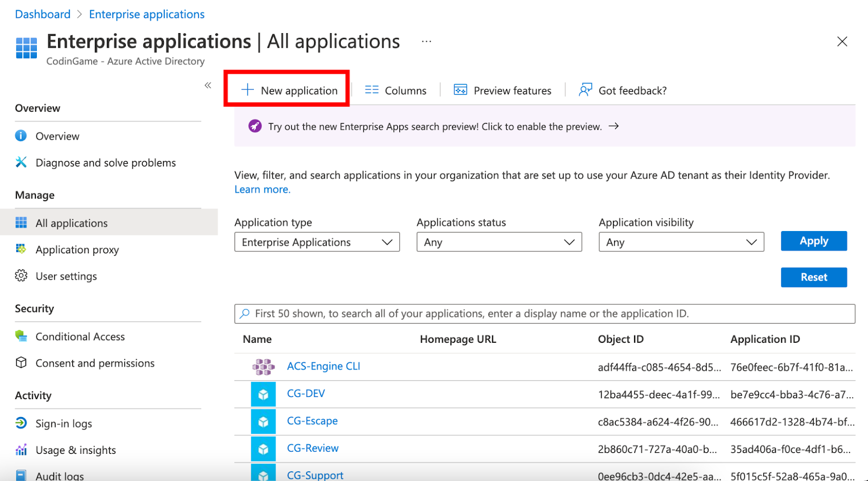
Task: Click the rocket preview banner icon
Action: 255,126
